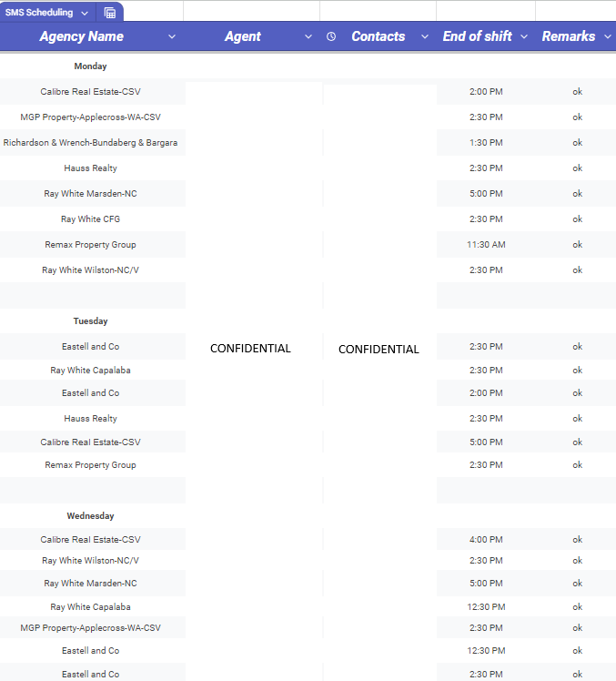Select Ray White Capalaba cell under Tuesday
Image resolution: width=616 pixels, height=681 pixels.
click(90, 370)
